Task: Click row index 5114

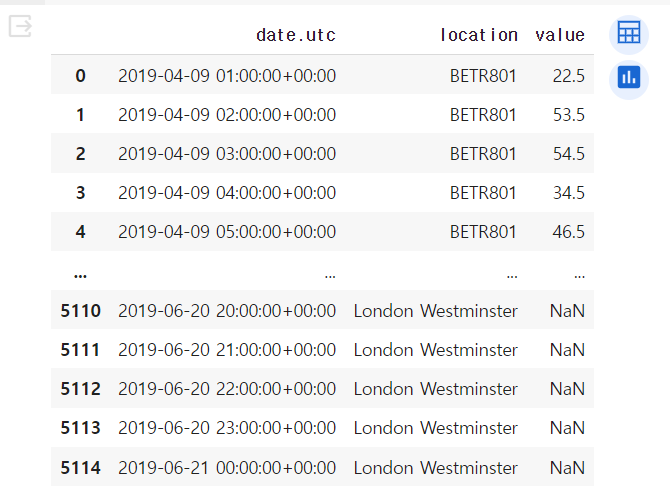Action: (x=80, y=468)
